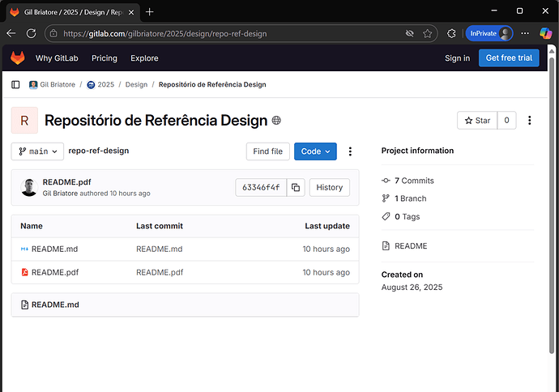Image resolution: width=559 pixels, height=392 pixels.
Task: Open the kebab menu next to Code
Action: pos(350,151)
